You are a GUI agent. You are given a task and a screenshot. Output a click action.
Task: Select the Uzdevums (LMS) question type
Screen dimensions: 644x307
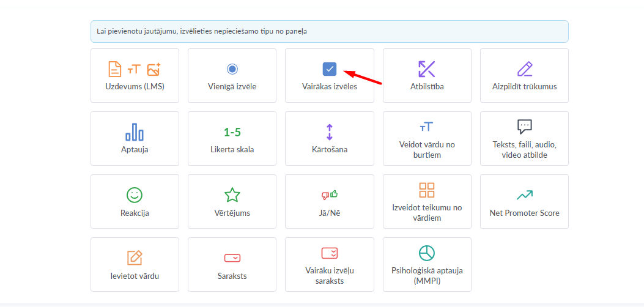(x=135, y=75)
